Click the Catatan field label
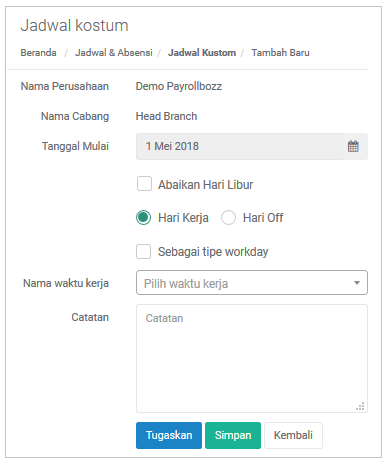389x464 pixels. click(x=90, y=317)
